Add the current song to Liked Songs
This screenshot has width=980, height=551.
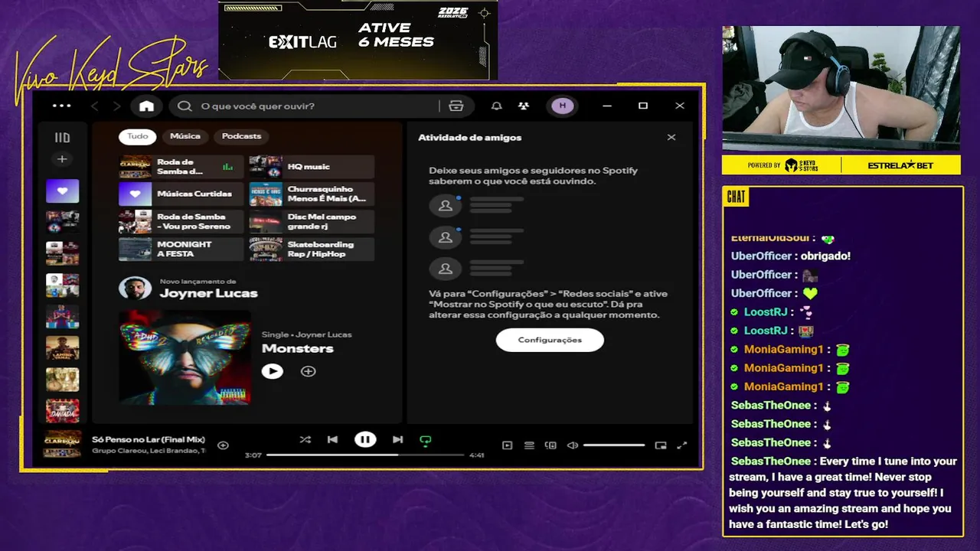(223, 445)
